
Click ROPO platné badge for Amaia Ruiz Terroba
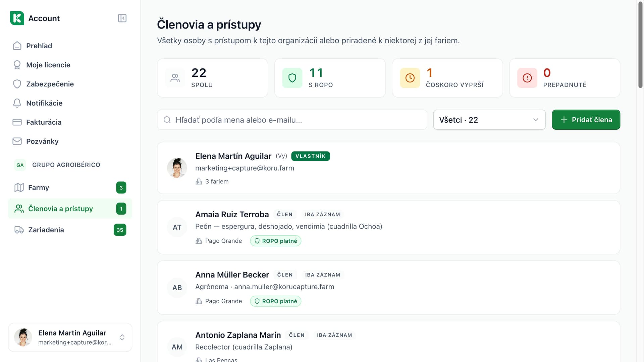(276, 241)
